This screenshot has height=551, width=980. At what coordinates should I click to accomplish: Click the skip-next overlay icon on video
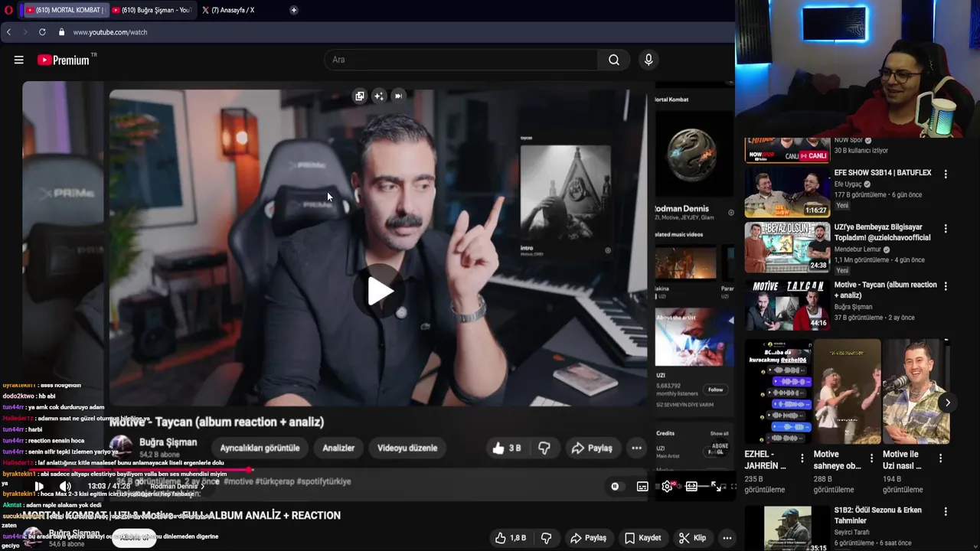click(398, 96)
